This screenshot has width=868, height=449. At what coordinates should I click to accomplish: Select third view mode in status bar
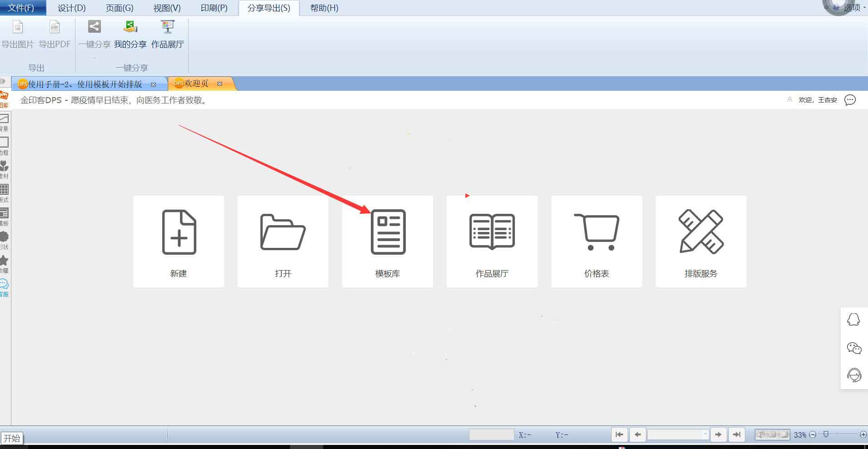click(x=784, y=434)
